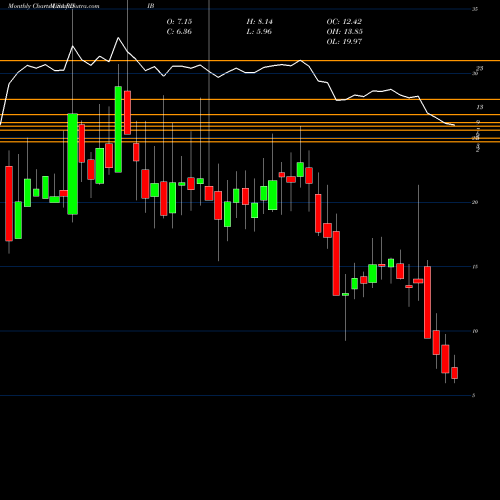The image size is (500, 500).
Task: Click the OC: 12.42 reading
Action: coord(344,22)
